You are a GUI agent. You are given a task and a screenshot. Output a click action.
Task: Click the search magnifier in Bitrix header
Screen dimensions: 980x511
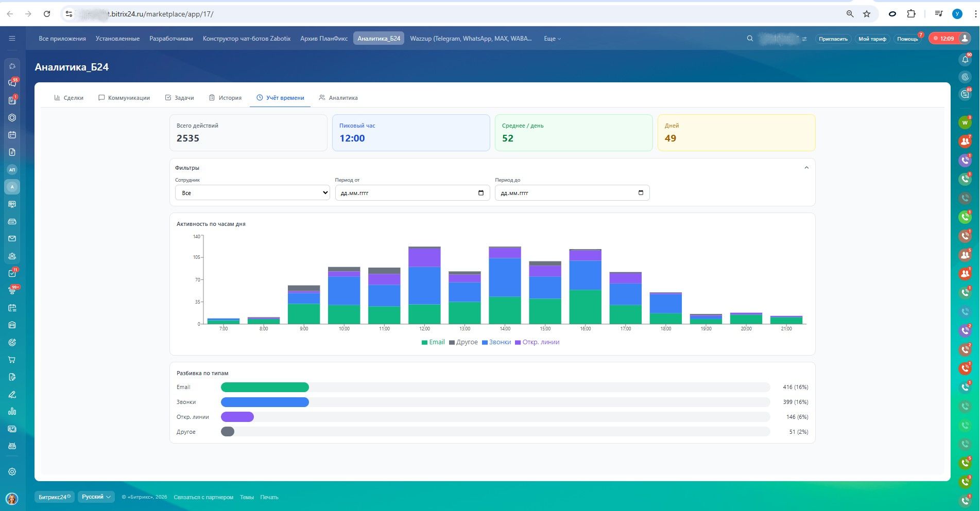click(x=750, y=39)
